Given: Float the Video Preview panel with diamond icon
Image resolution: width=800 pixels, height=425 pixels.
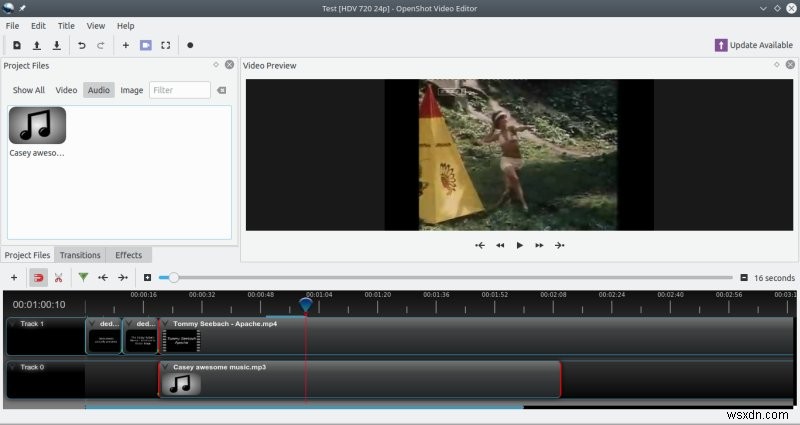Looking at the screenshot, I should (x=777, y=65).
